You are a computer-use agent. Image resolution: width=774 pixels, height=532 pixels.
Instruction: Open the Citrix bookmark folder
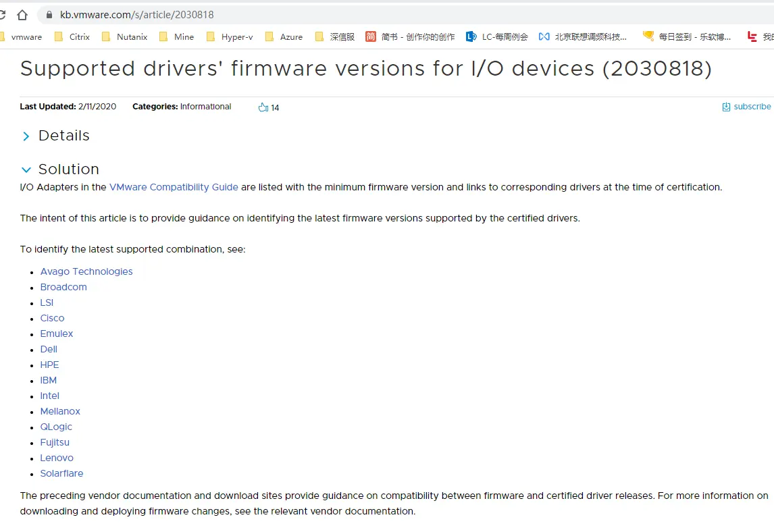[x=72, y=36]
